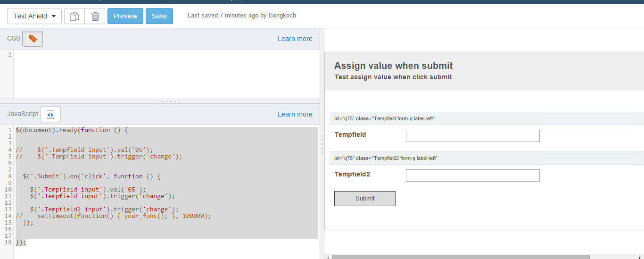Click the copy/duplicate icon in toolbar
Viewport: 644px width, 259px height.
(74, 16)
